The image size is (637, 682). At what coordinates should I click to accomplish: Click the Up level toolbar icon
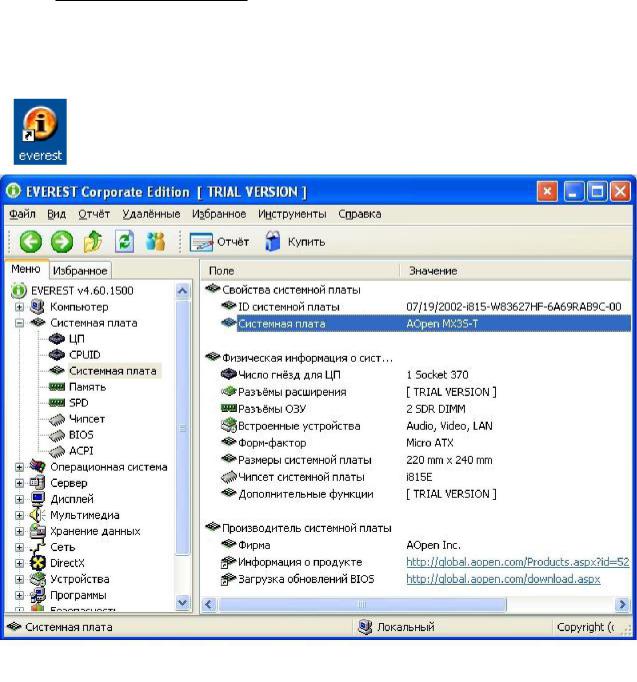[x=93, y=241]
